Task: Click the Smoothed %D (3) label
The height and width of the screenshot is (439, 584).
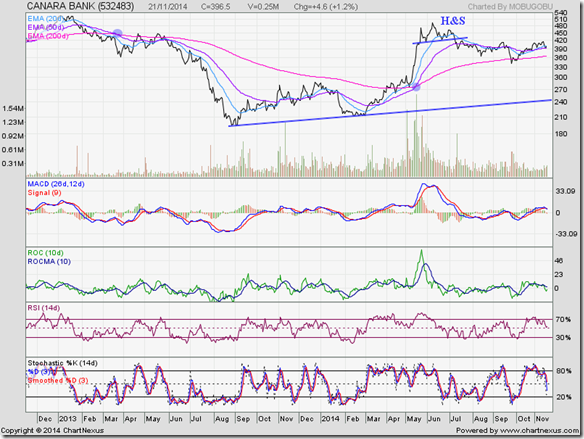Action: tap(58, 380)
